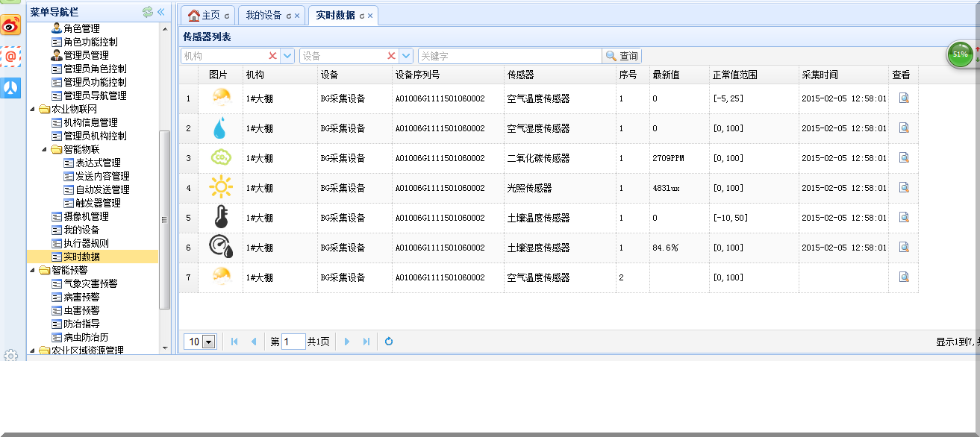Collapse the 智能物联 tree node
Image resolution: width=980 pixels, height=437 pixels.
44,149
